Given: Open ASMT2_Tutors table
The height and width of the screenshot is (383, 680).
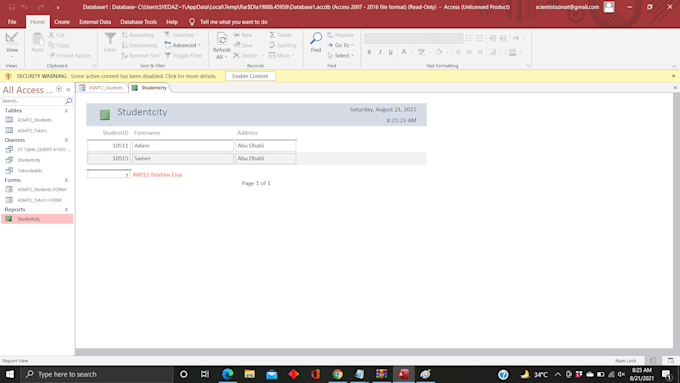Looking at the screenshot, I should click(33, 131).
